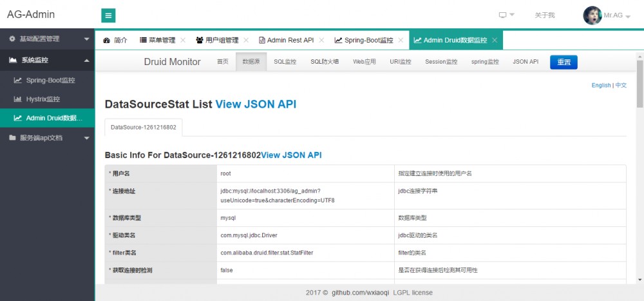Click the vertical scrollbar thumb
The image size is (644, 301).
coord(640,84)
